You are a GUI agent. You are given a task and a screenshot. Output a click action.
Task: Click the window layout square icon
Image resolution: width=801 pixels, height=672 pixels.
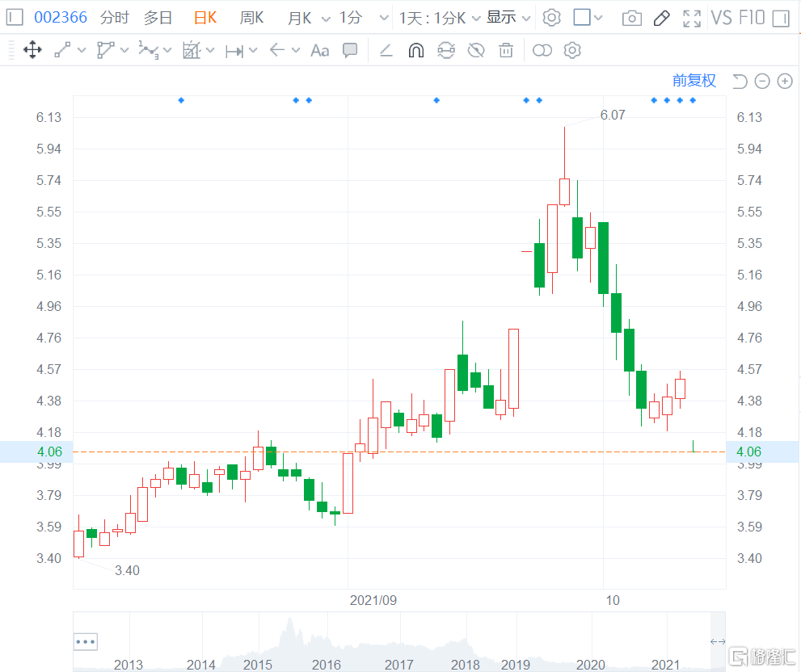582,17
